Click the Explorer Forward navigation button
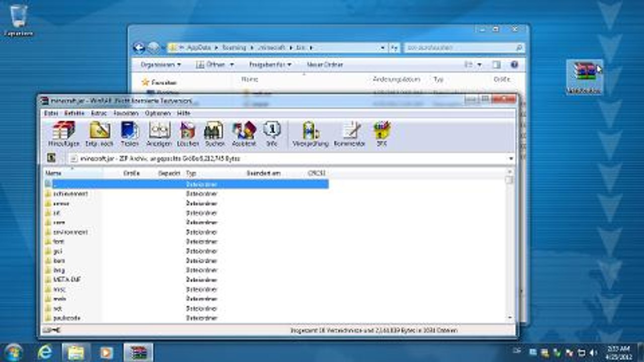644x362 pixels. pyautogui.click(x=153, y=47)
